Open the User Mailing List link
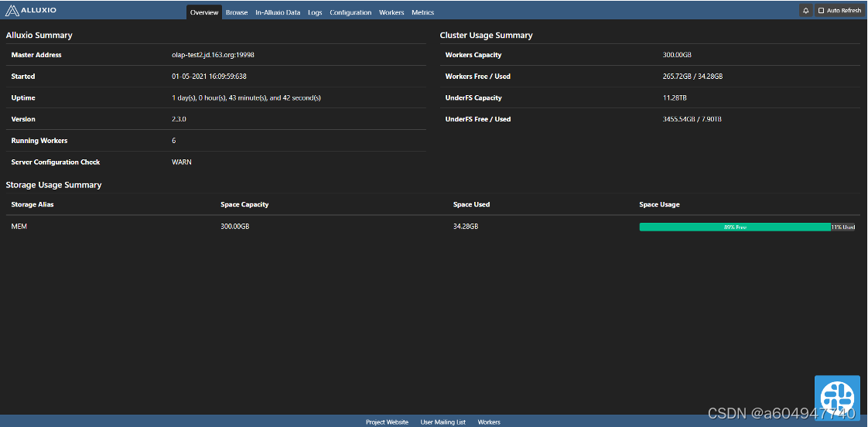Screen dimensions: 868x427 443,422
